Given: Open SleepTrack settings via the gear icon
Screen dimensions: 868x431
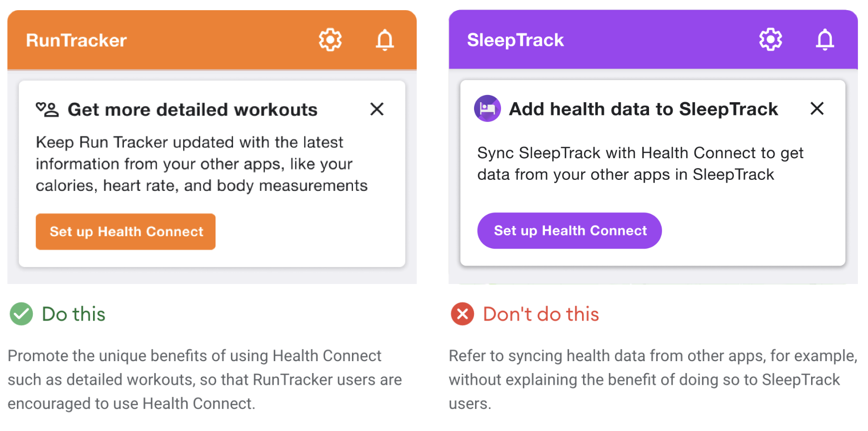Looking at the screenshot, I should 770,40.
